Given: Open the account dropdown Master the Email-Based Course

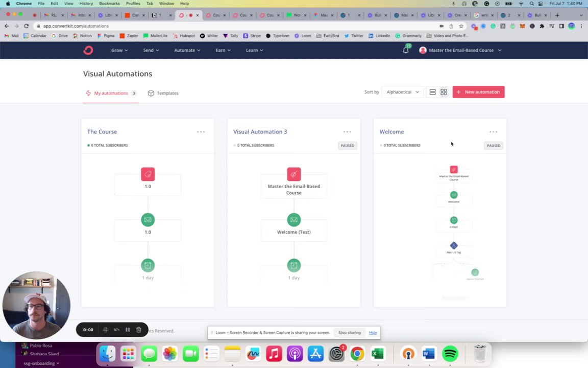Looking at the screenshot, I should (x=460, y=50).
